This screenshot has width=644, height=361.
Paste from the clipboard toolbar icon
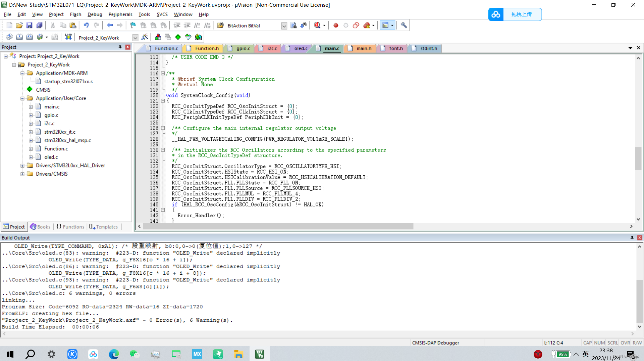pyautogui.click(x=73, y=25)
